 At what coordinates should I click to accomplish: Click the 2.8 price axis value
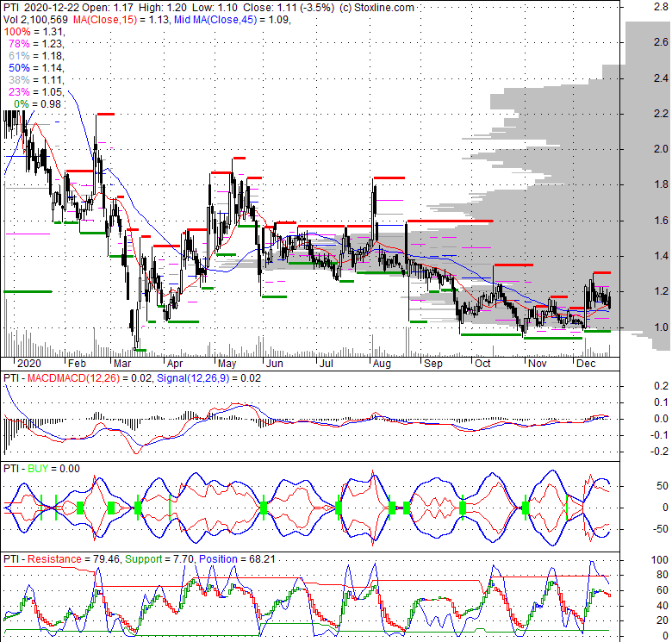coord(661,6)
